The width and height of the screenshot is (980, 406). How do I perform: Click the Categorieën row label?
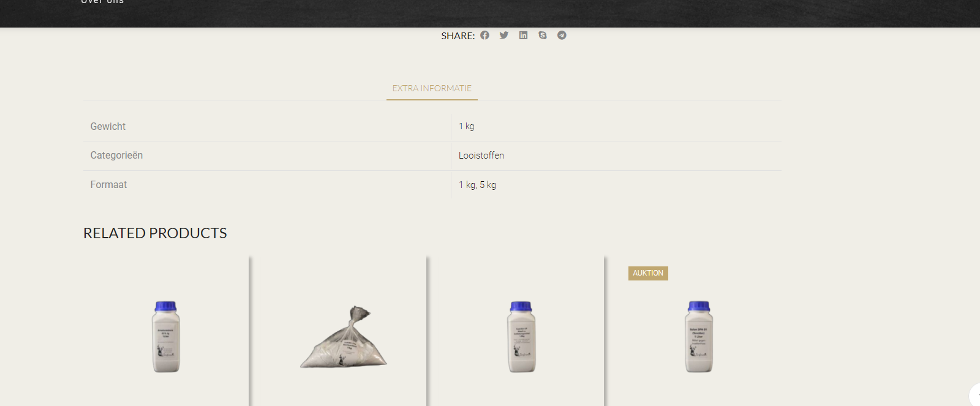tap(116, 156)
